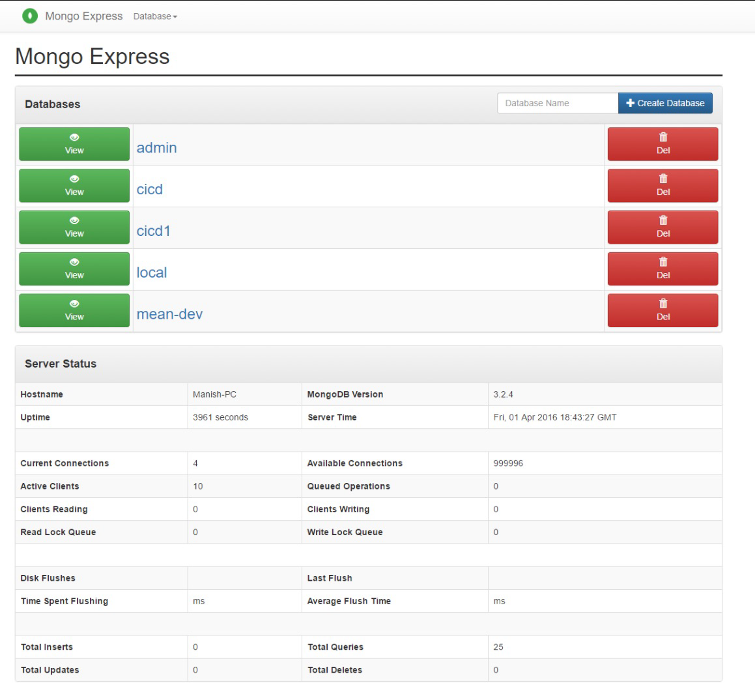Click the Available Connections value 999996
The image size is (755, 700).
click(508, 463)
